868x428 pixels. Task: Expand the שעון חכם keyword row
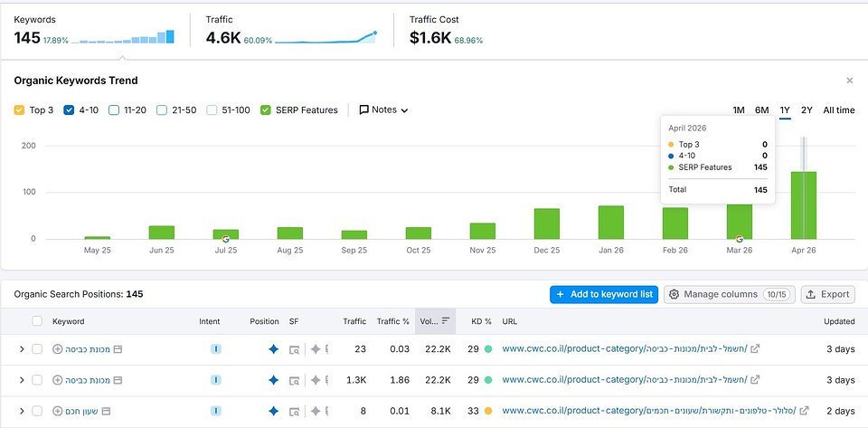click(21, 412)
